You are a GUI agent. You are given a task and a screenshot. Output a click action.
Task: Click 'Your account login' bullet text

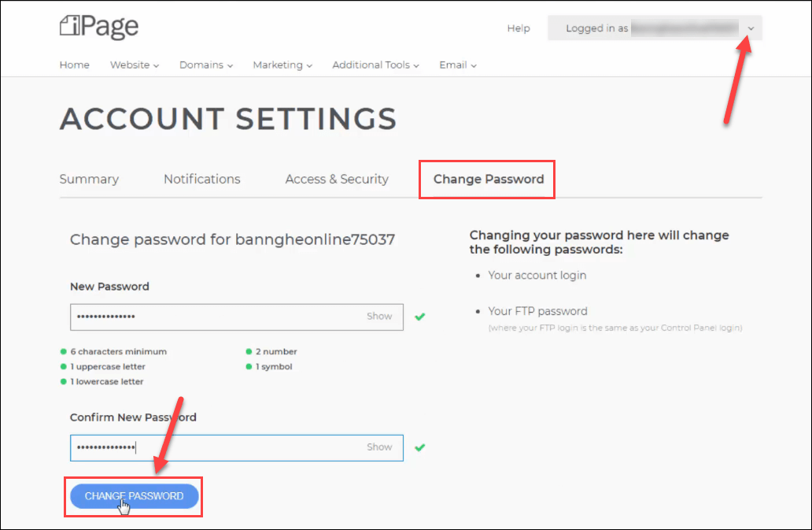(x=537, y=275)
